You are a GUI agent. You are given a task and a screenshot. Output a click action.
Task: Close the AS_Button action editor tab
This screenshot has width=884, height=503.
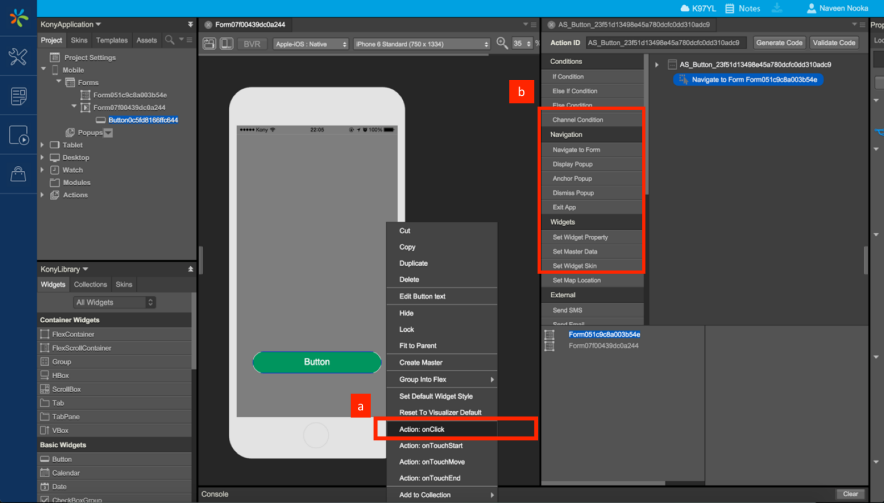[x=551, y=25]
